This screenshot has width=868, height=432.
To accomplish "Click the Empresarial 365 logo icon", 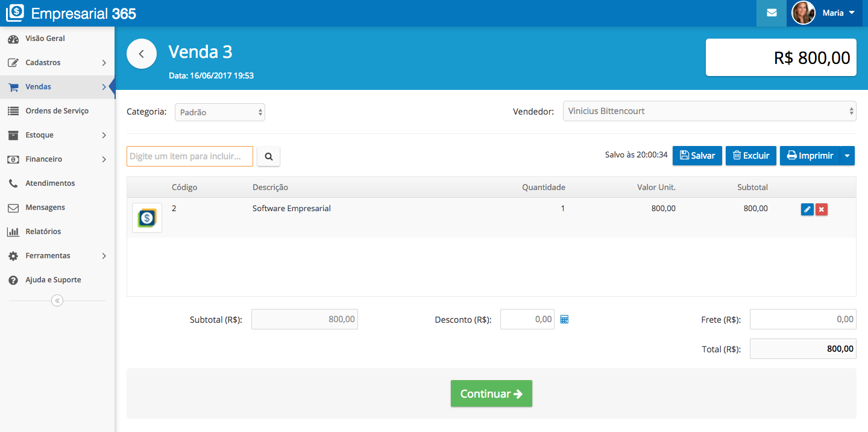I will [15, 13].
